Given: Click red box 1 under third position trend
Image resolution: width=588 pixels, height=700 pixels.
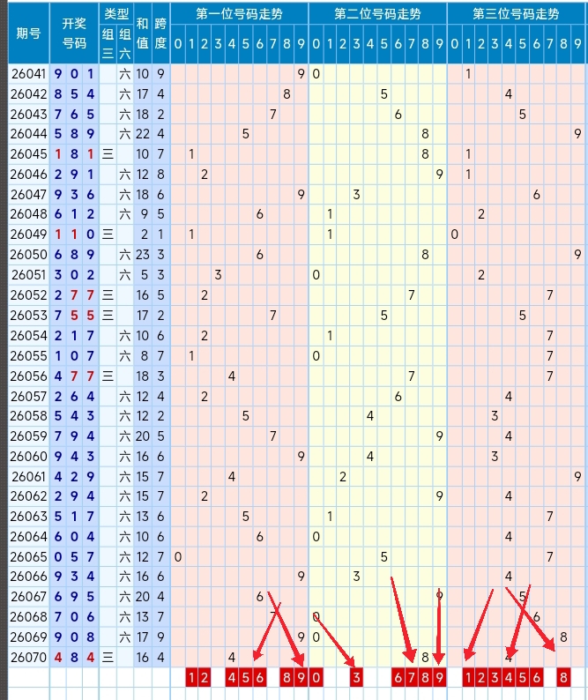Looking at the screenshot, I should (x=468, y=678).
